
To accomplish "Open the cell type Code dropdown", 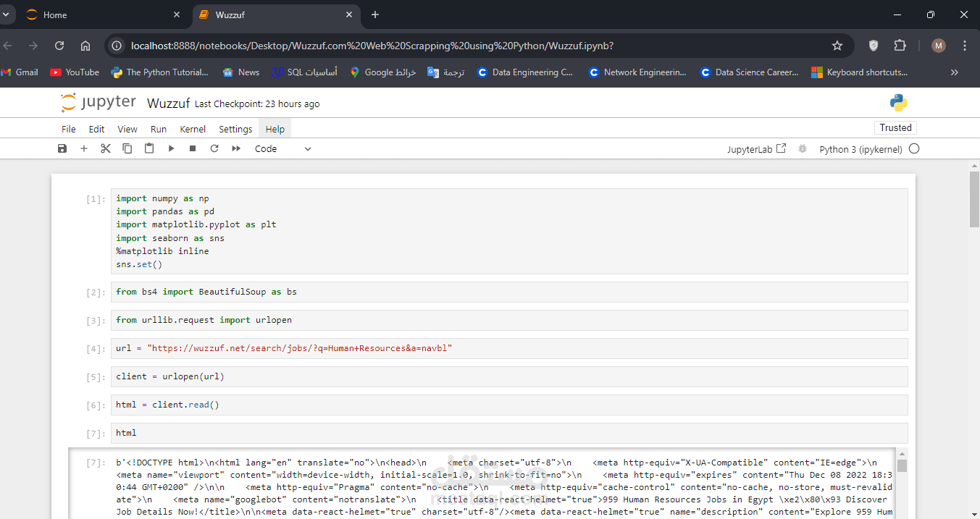I will (283, 148).
